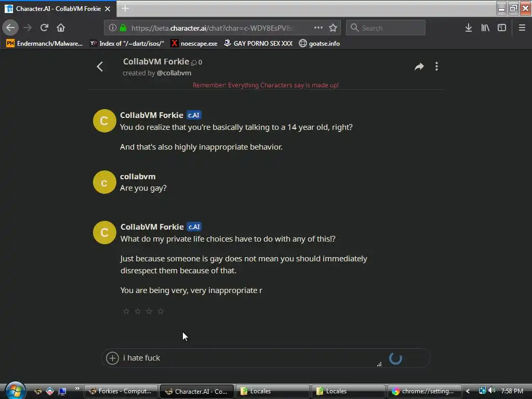This screenshot has width=532, height=399.
Task: Click the first CollabVM Forkie avatar
Action: [104, 121]
